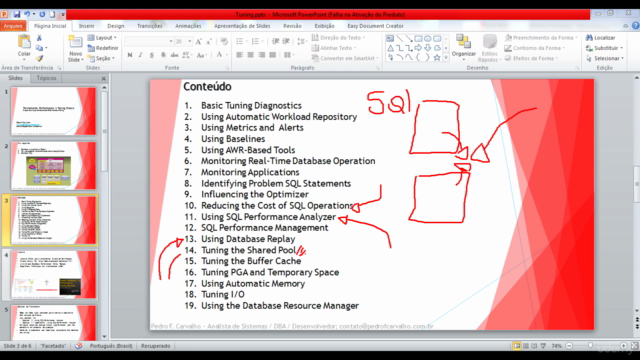Viewport: 640px width, 360px height.
Task: Select the rectangle shape in gallery
Action: 418,38
